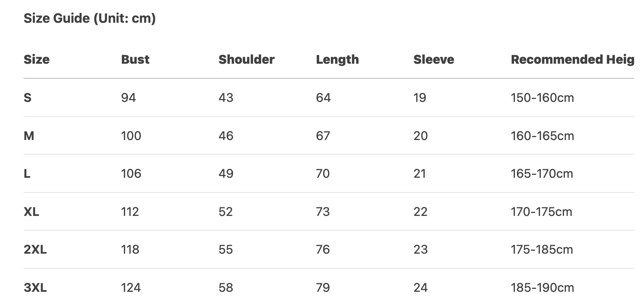
Task: Click the XL size row label
Action: click(x=31, y=212)
